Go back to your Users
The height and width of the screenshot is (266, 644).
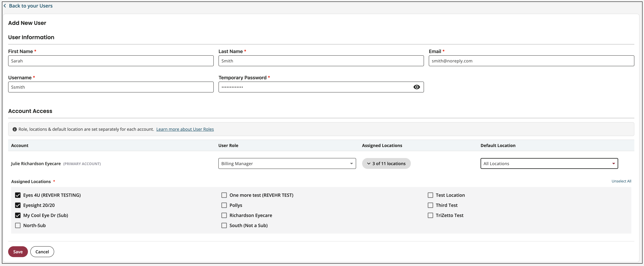click(x=31, y=6)
